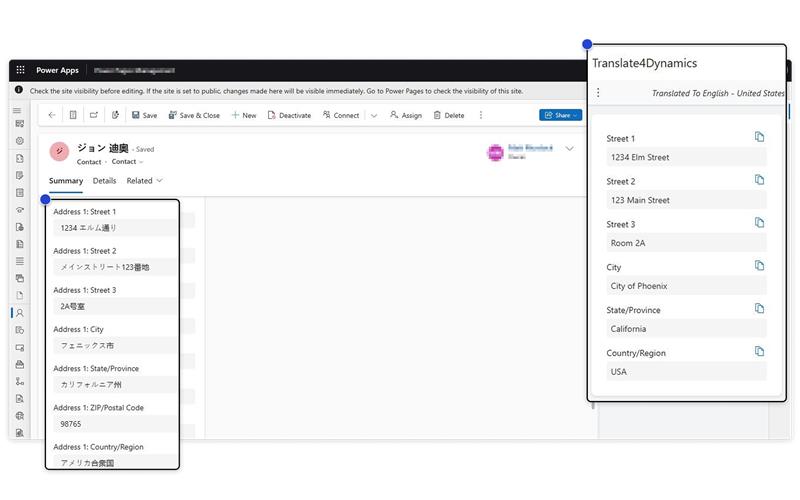This screenshot has width=800, height=500.
Task: Open Translate4Dynamics panel three-dot menu
Action: pos(598,93)
